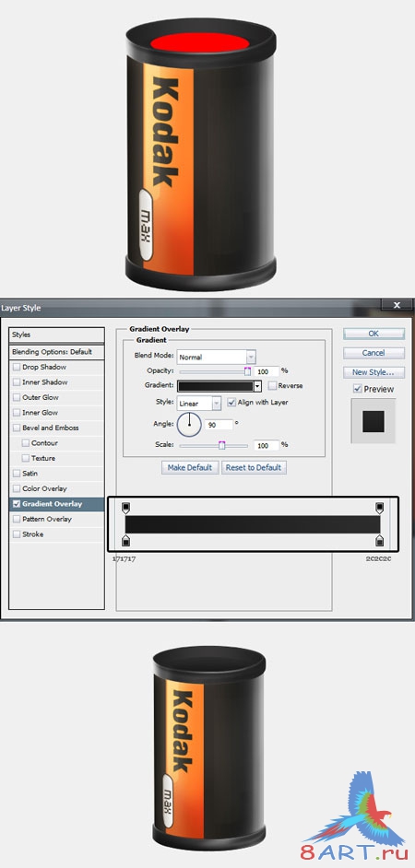Click the New Style button
This screenshot has width=415, height=868.
click(x=373, y=372)
